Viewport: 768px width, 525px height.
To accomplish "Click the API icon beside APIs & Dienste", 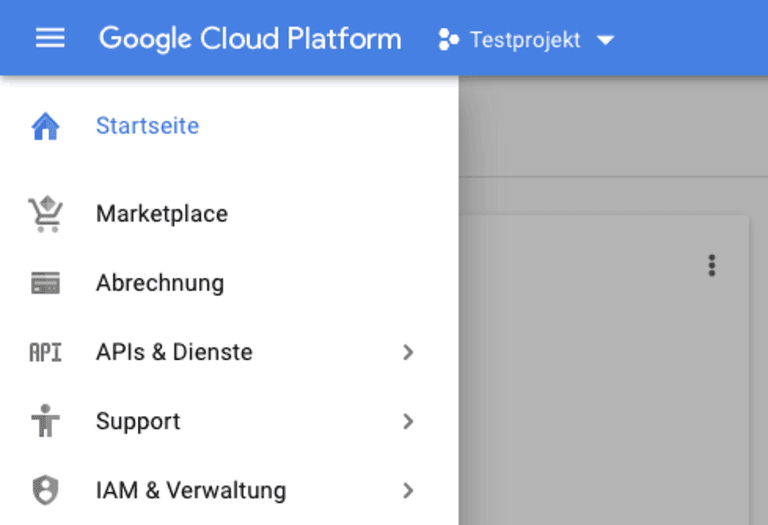I will coord(46,352).
